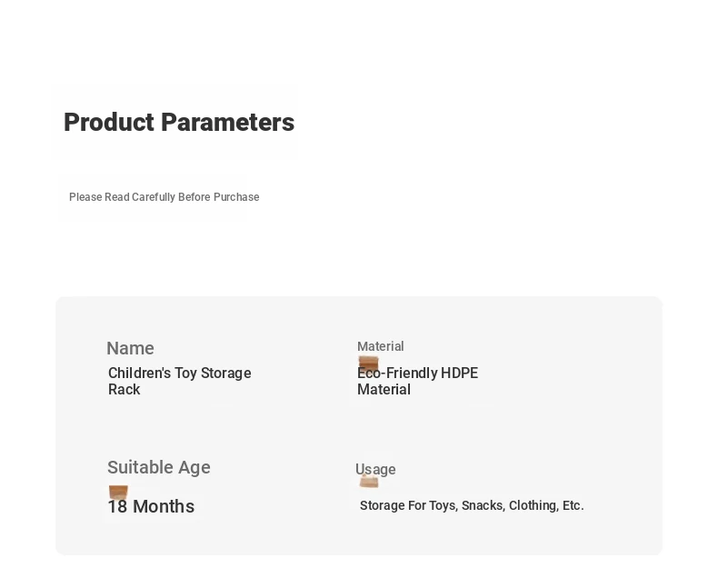Select the Usage field label
718x588 pixels.
coord(375,469)
